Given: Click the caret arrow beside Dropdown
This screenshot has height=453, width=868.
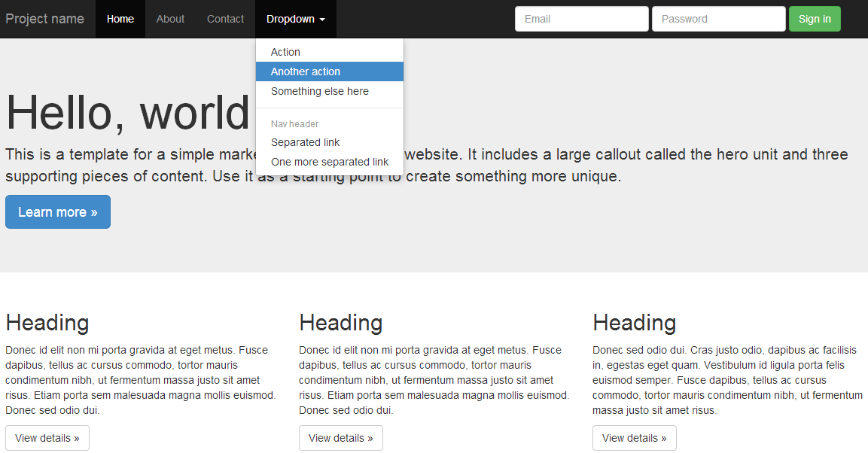Looking at the screenshot, I should point(322,20).
